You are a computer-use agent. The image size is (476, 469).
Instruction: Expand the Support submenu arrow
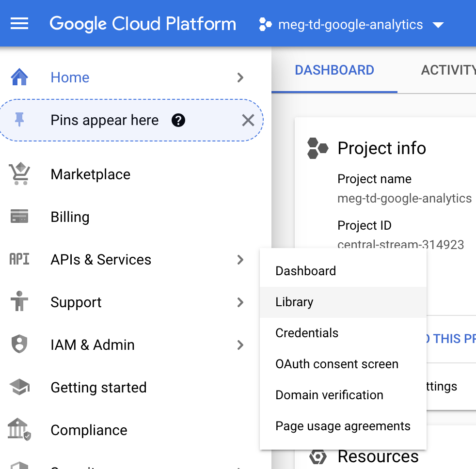(x=240, y=302)
